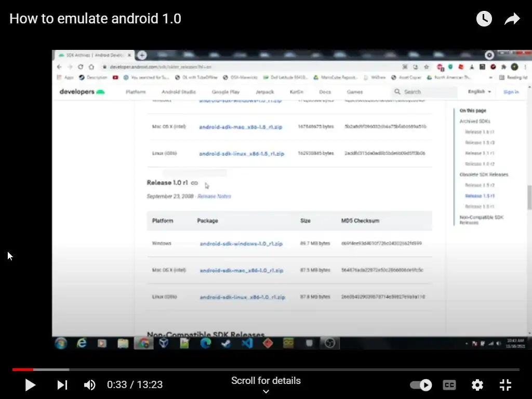The image size is (532, 399).
Task: Download android-sdk-mac_x86-1.5_r1.zip
Action: click(241, 127)
